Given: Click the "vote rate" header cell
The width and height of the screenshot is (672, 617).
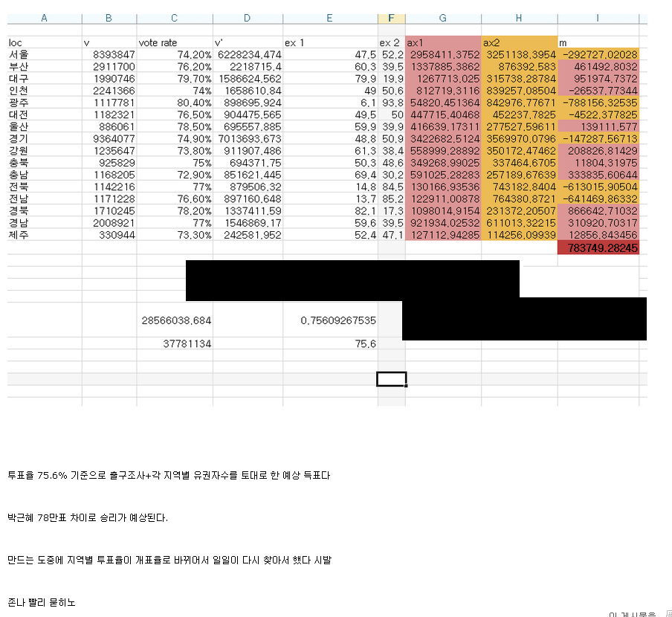Looking at the screenshot, I should (x=175, y=42).
